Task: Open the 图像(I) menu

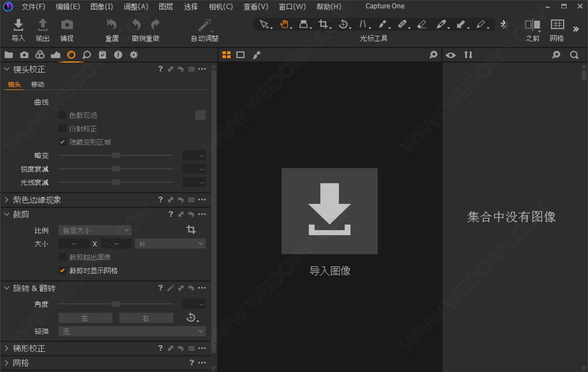Action: (x=102, y=7)
